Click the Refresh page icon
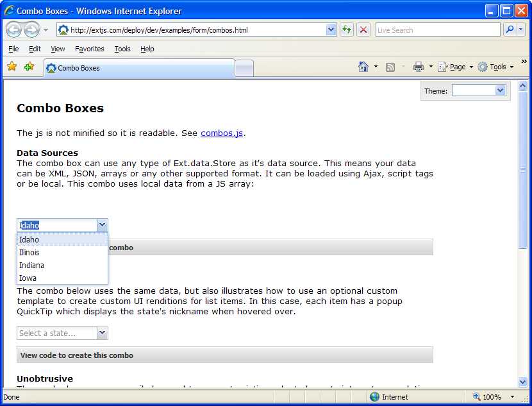This screenshot has height=406, width=532. click(x=347, y=30)
